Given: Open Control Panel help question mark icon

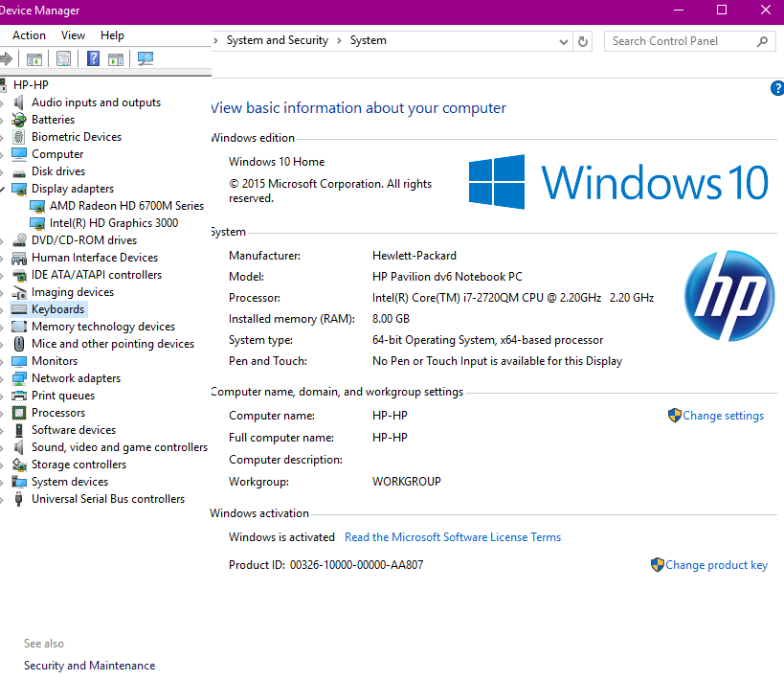Looking at the screenshot, I should pyautogui.click(x=777, y=88).
